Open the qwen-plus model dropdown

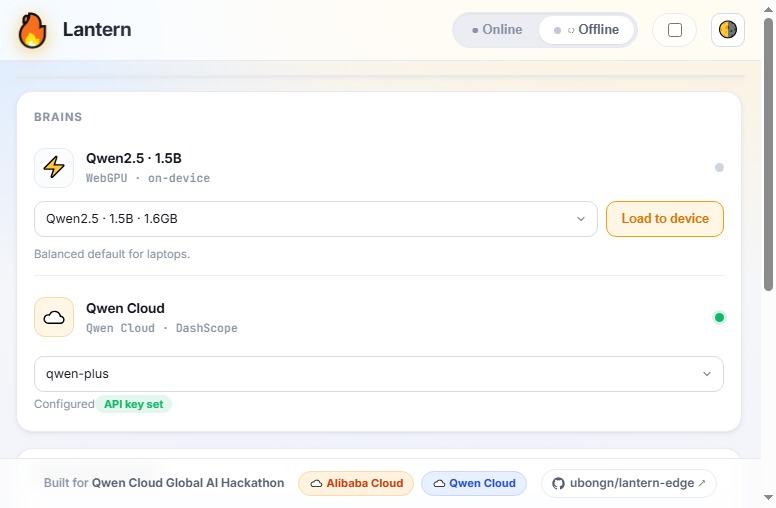(x=379, y=374)
